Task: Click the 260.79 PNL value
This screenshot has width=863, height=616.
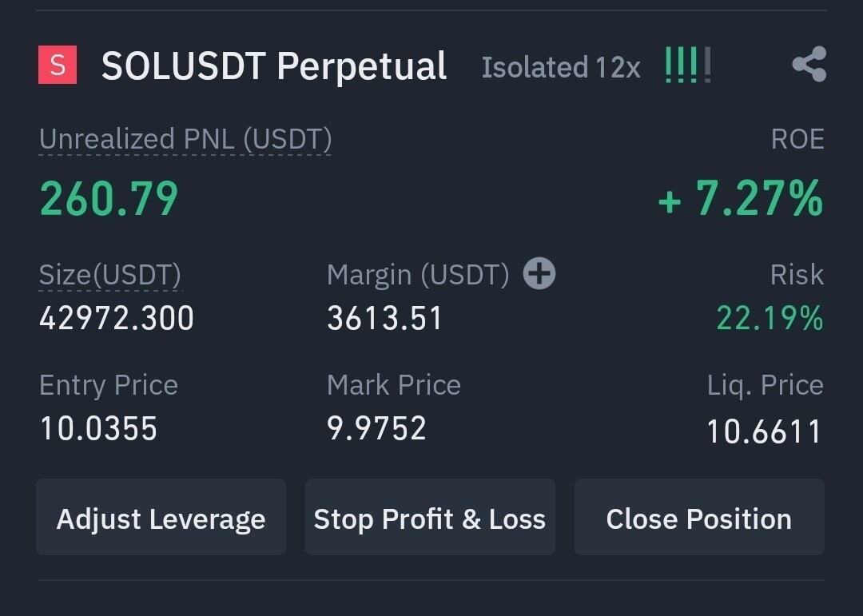Action: (x=109, y=199)
